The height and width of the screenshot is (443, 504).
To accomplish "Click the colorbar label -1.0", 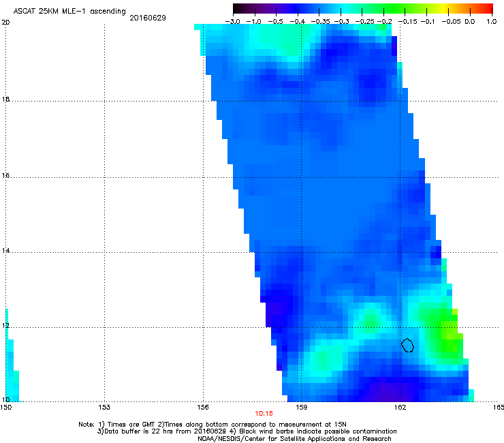I will click(x=253, y=22).
